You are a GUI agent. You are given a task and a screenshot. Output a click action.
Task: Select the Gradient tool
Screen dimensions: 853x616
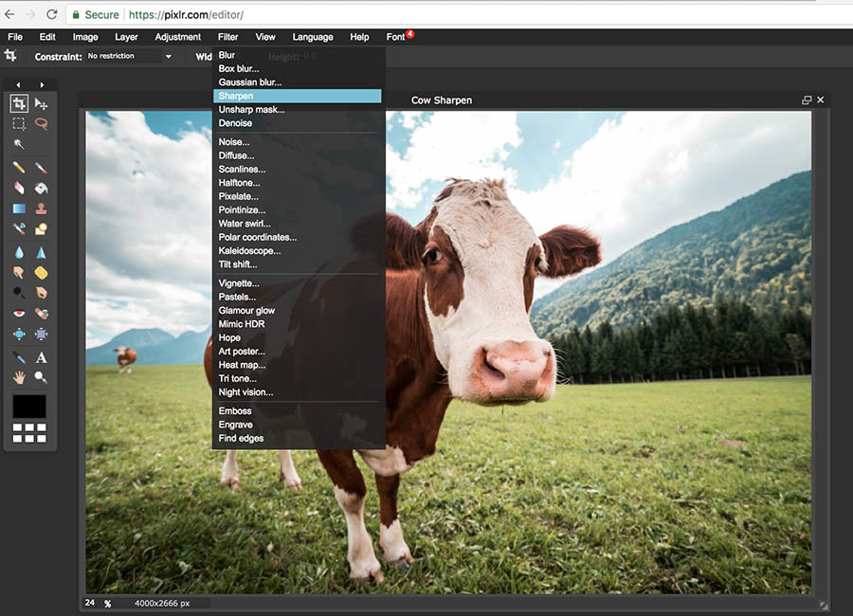[x=19, y=208]
